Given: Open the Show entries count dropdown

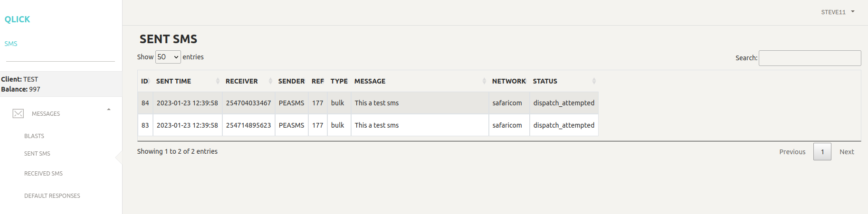Looking at the screenshot, I should [168, 57].
